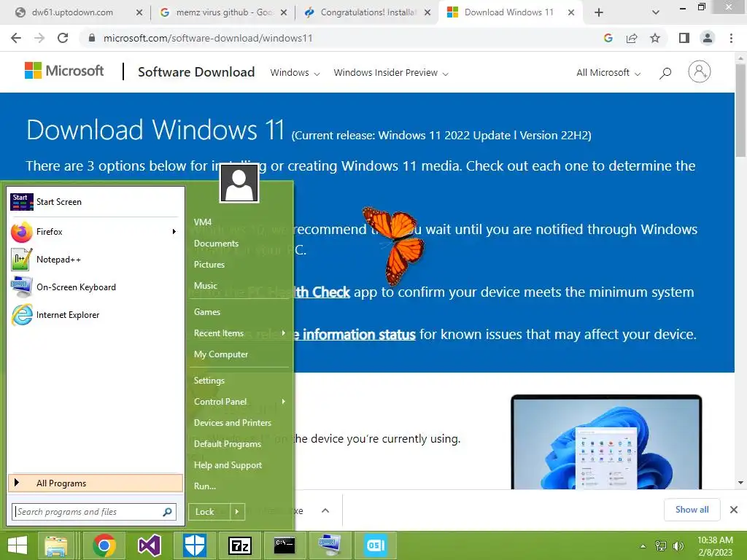Click Show all downloads button
Image resolution: width=747 pixels, height=560 pixels.
692,510
